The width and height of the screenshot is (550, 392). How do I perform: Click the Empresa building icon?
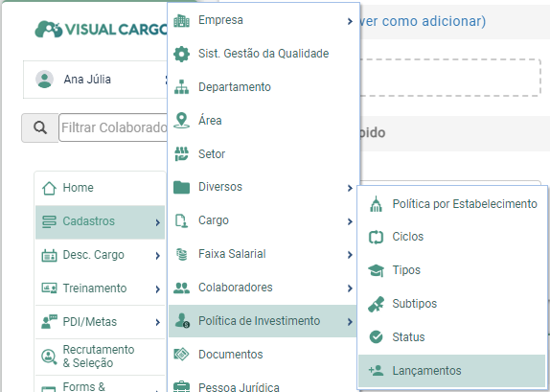(181, 21)
